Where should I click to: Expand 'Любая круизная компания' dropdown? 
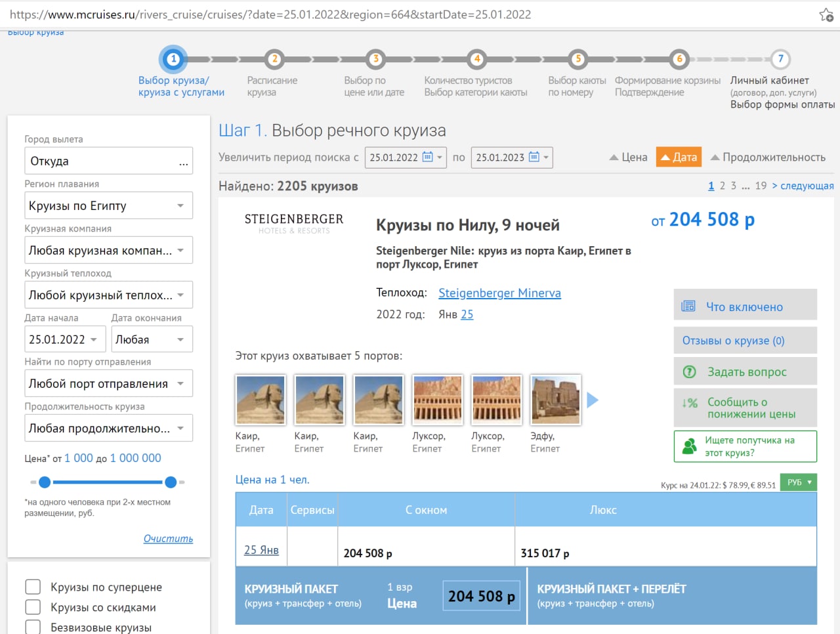[108, 250]
